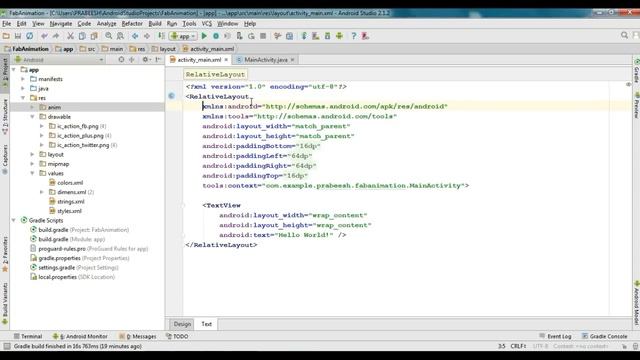Select the Text editor tab
The image size is (640, 360).
(207, 324)
